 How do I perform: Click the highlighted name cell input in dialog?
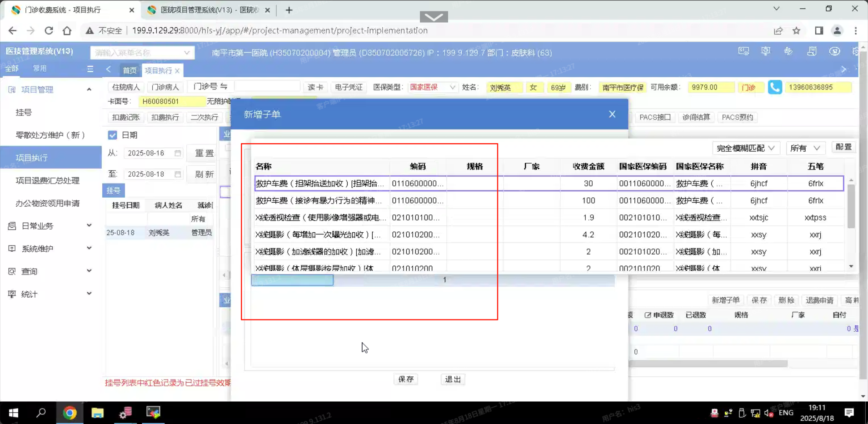pos(292,280)
